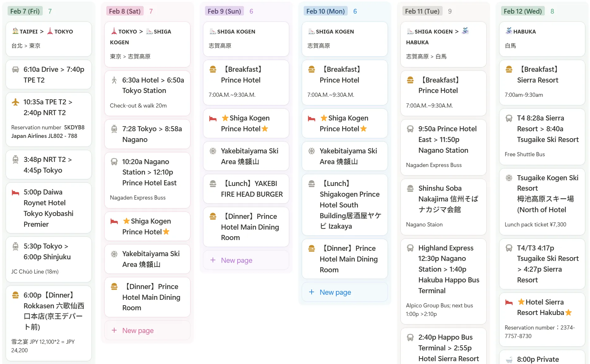Viewport: 590px width, 364px height.
Task: Click the bed icon on the Daiwa Roynet Hotel card
Action: click(15, 192)
